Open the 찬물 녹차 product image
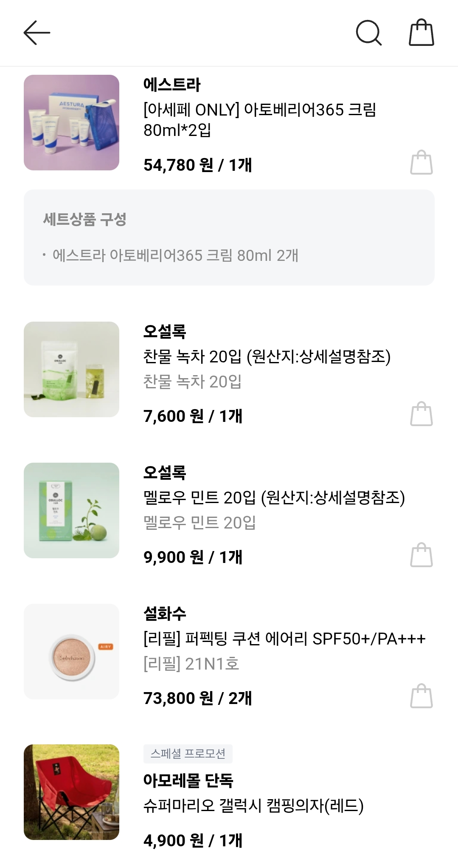 coord(71,369)
